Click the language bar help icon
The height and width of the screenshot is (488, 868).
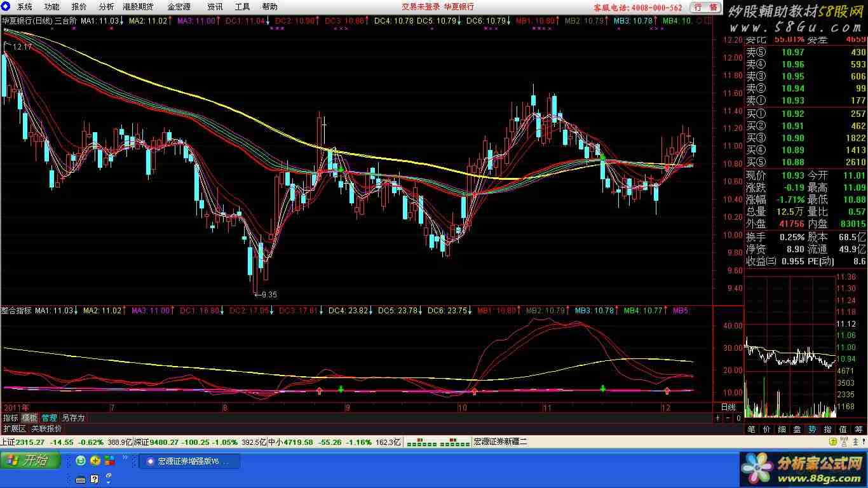[x=95, y=479]
